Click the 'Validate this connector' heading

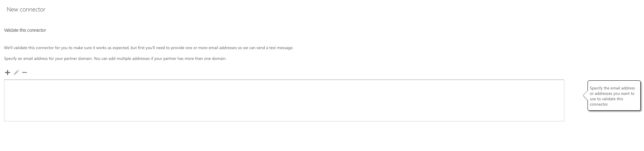[25, 30]
